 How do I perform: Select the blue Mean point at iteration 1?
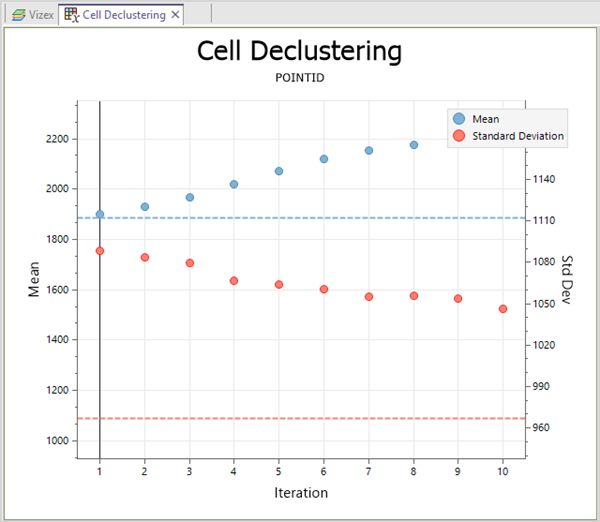(x=100, y=214)
